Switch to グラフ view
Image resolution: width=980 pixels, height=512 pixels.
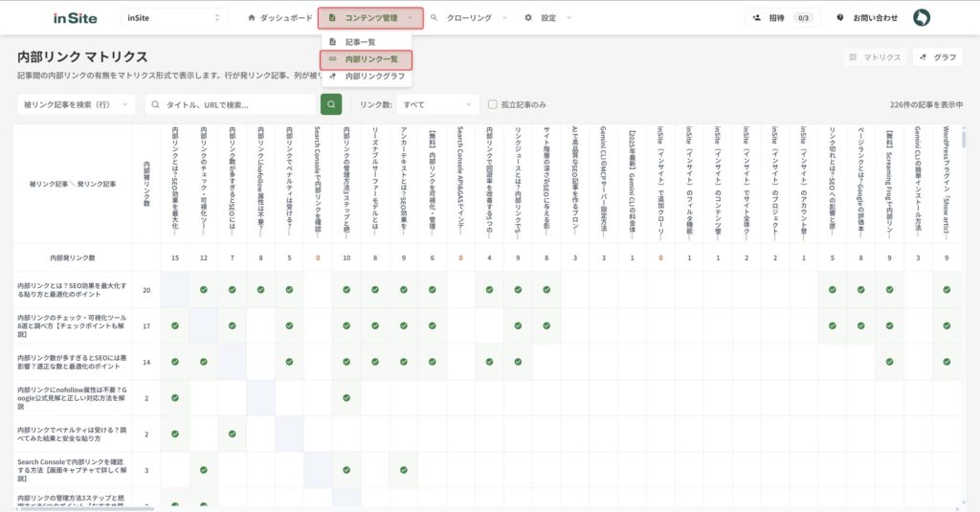pyautogui.click(x=937, y=57)
